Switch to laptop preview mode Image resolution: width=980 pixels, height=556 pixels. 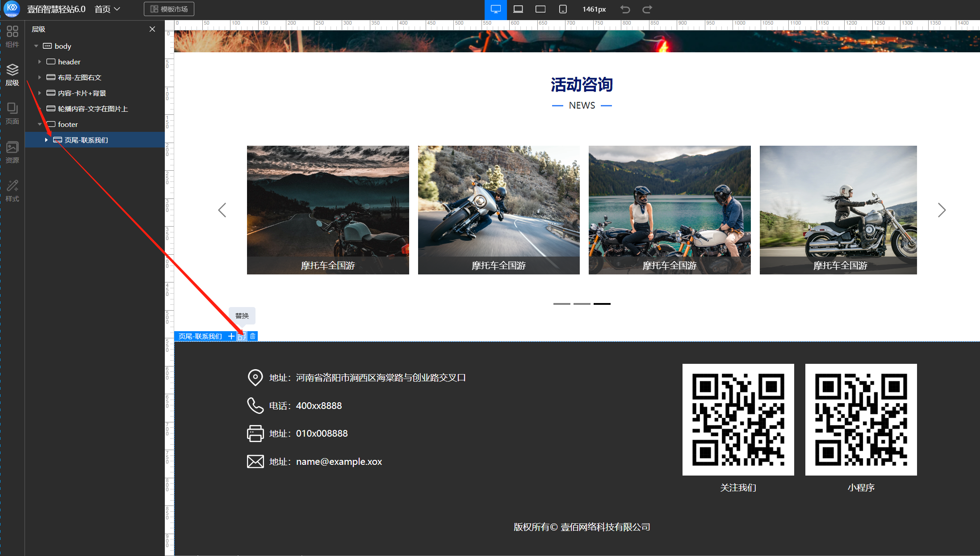[518, 9]
